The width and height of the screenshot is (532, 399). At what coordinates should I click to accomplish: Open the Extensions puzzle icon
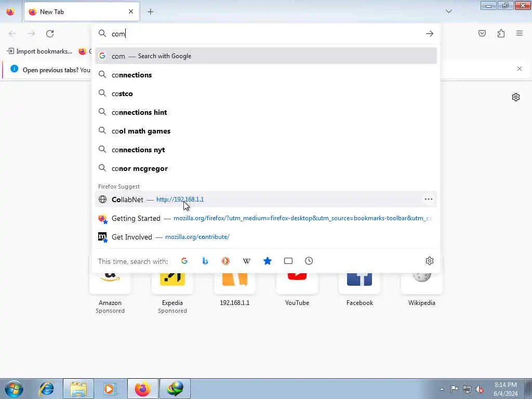tap(501, 33)
